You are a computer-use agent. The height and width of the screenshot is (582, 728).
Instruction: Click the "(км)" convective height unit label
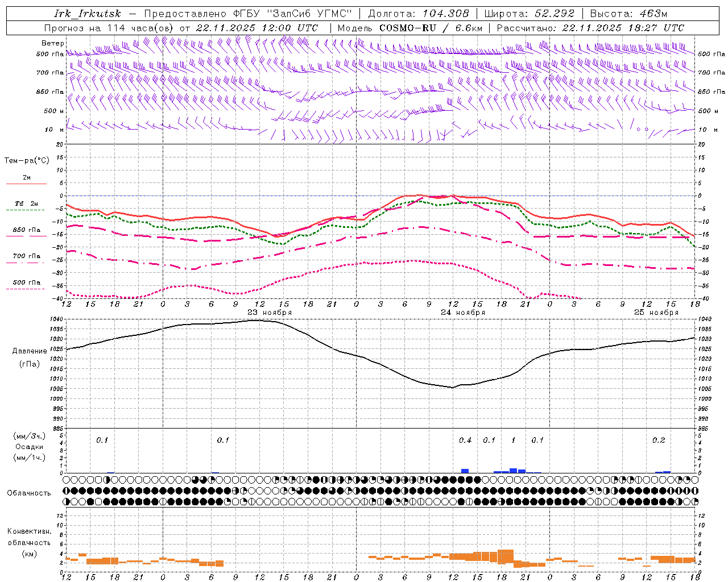(x=30, y=553)
